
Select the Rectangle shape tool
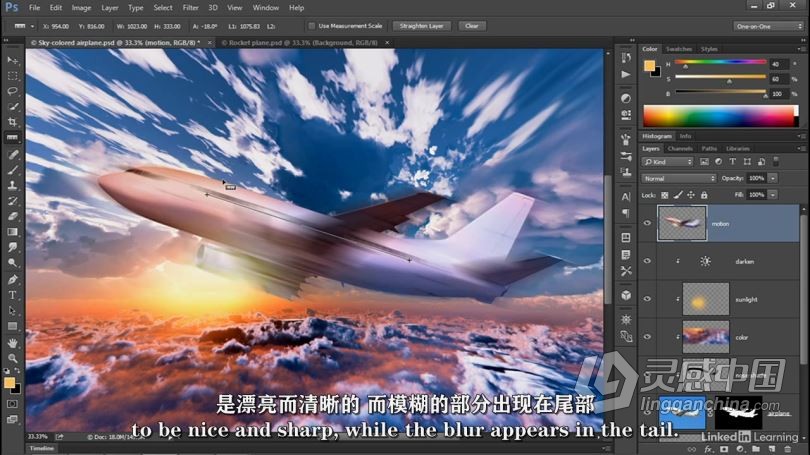(12, 326)
